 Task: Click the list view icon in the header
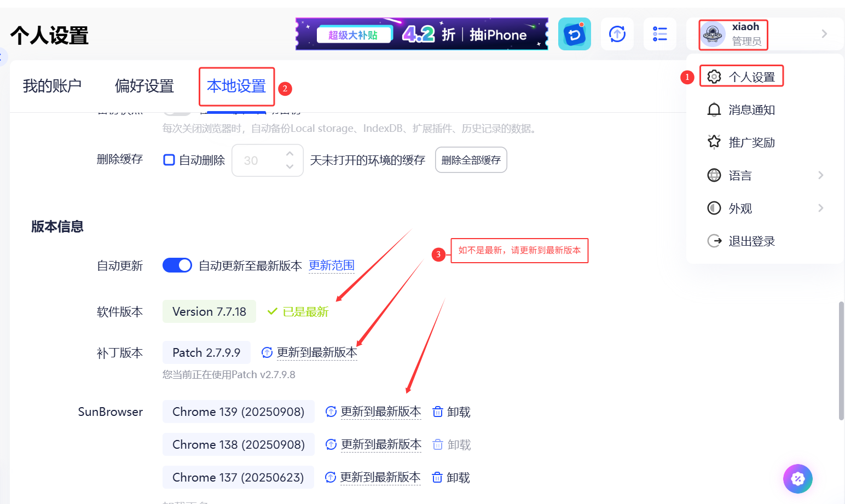(660, 34)
